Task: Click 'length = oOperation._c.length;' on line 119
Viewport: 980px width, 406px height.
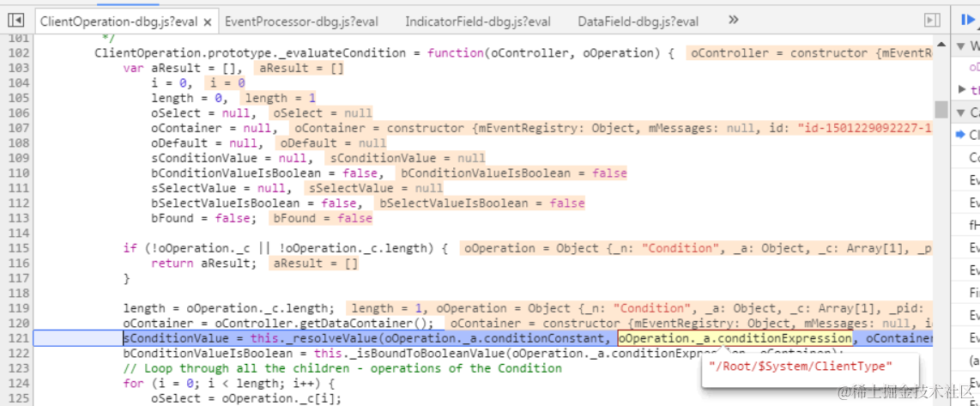Action: click(x=229, y=308)
